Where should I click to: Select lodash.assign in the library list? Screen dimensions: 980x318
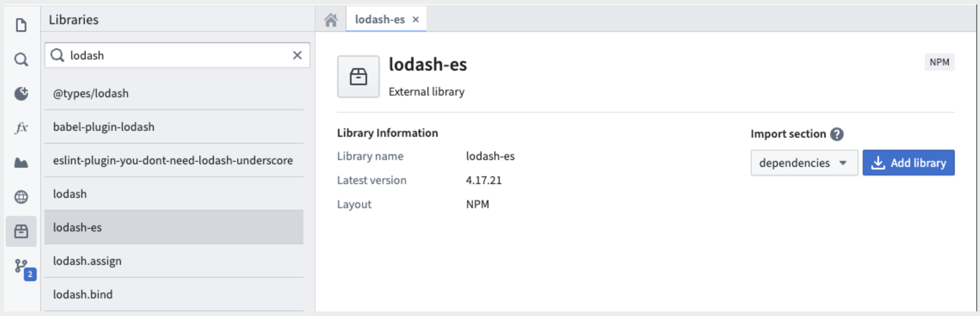pos(174,261)
